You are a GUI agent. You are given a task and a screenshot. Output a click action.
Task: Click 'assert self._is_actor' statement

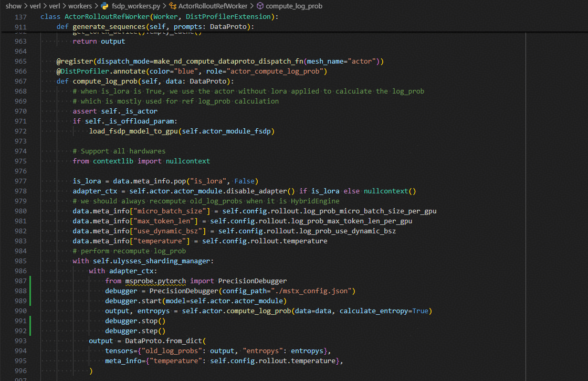point(115,111)
